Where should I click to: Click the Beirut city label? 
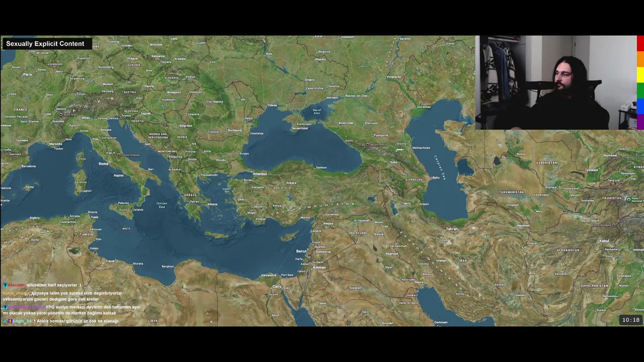coord(301,251)
